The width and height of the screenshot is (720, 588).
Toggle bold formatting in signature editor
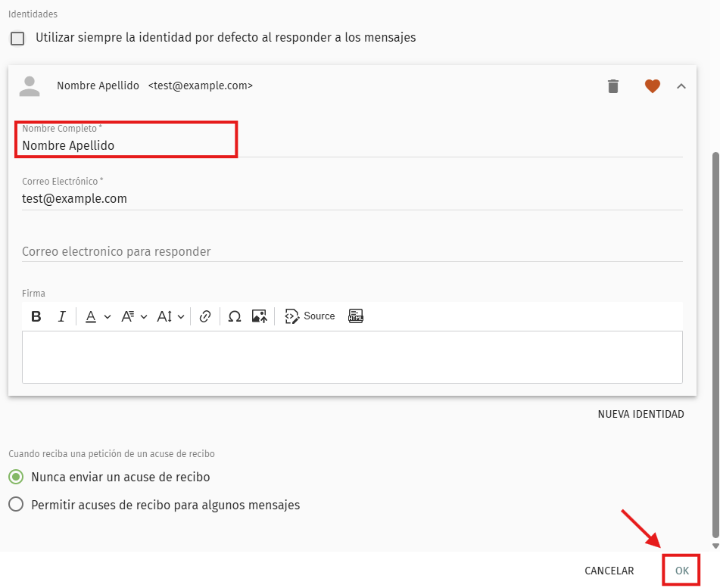[x=36, y=316]
